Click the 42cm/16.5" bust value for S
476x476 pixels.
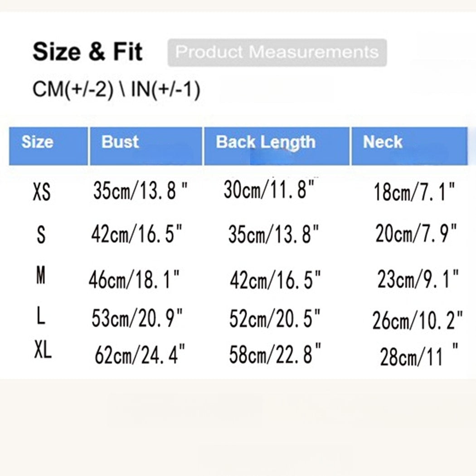(137, 234)
